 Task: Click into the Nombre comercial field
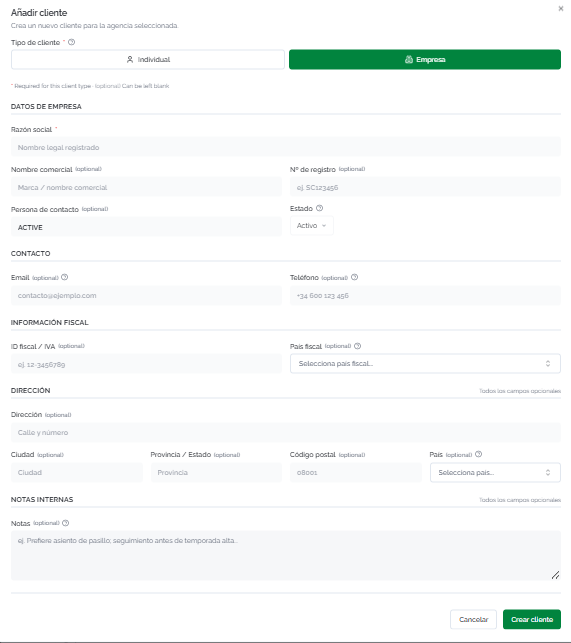tap(146, 187)
